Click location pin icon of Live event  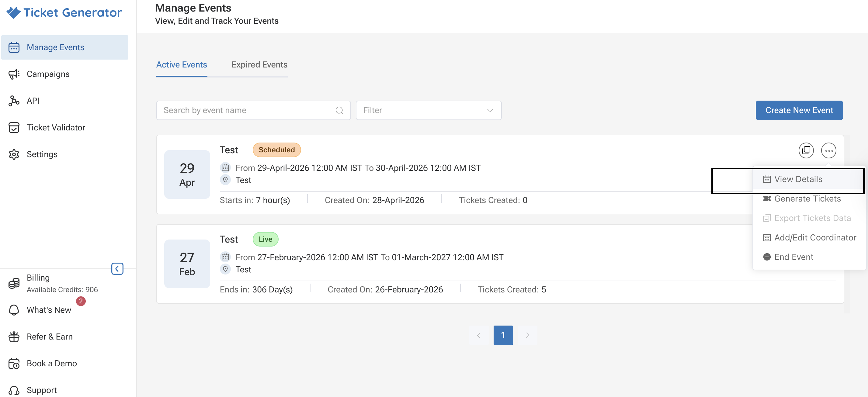tap(225, 269)
